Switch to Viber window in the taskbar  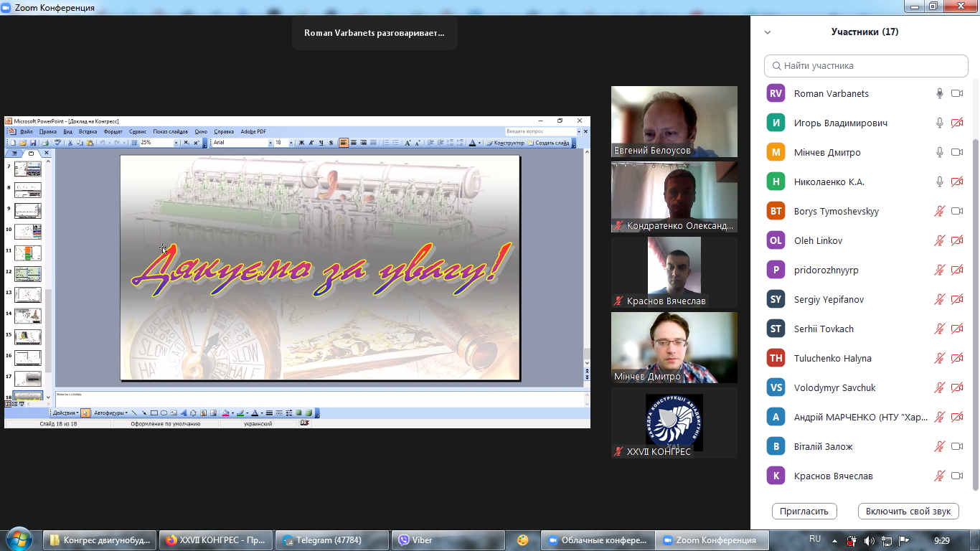(x=445, y=540)
